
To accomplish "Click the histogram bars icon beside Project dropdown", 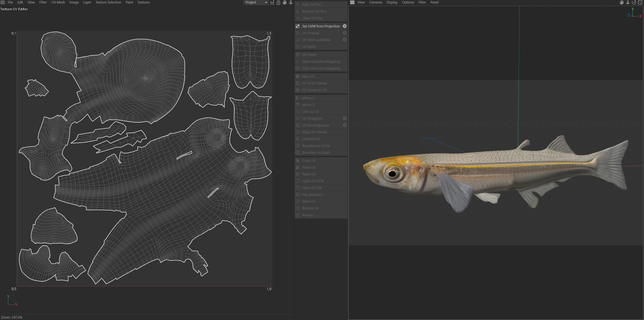I will (x=272, y=2).
